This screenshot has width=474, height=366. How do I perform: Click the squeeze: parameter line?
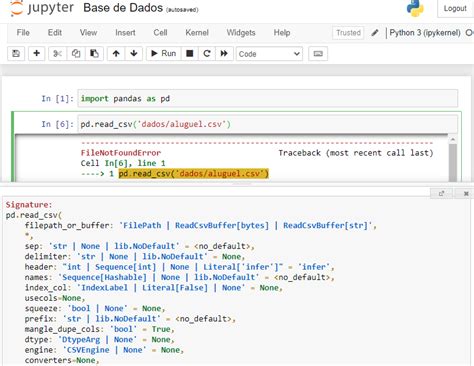point(95,308)
